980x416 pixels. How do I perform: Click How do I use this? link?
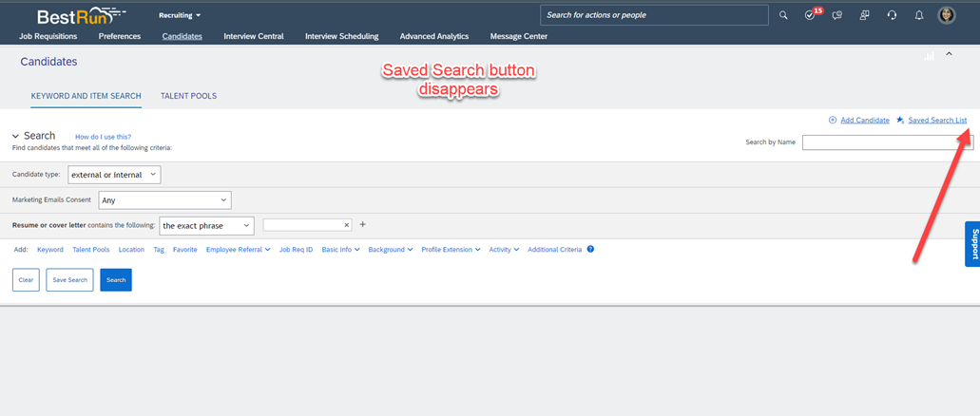coord(103,137)
